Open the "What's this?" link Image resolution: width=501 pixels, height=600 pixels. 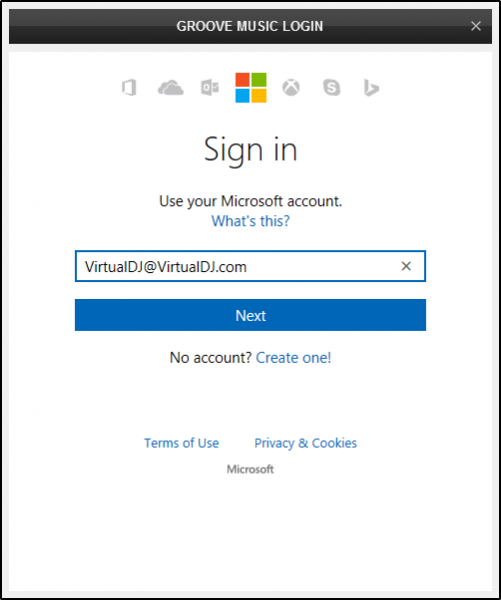tap(251, 221)
